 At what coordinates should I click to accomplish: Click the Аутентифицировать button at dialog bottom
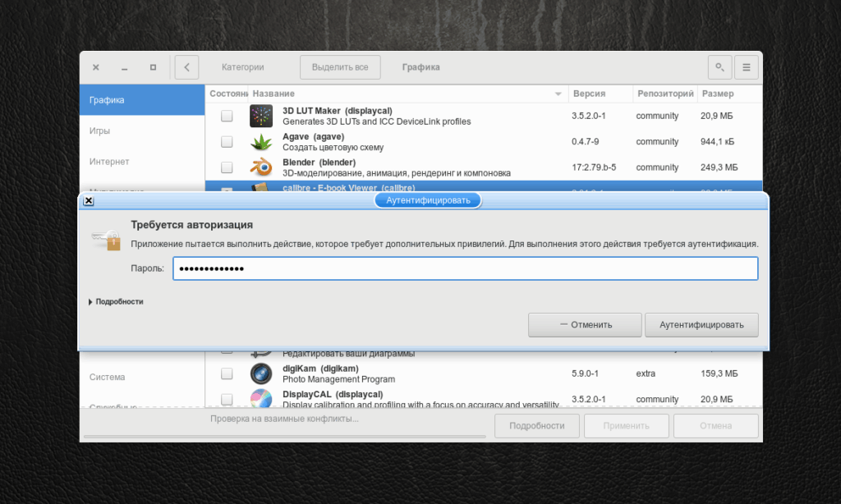click(701, 325)
